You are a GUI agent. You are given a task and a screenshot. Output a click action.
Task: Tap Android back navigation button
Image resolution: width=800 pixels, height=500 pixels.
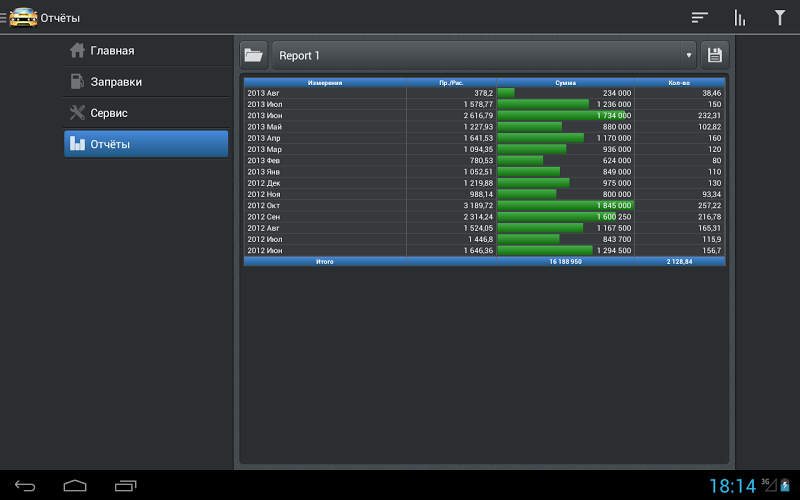pos(25,486)
